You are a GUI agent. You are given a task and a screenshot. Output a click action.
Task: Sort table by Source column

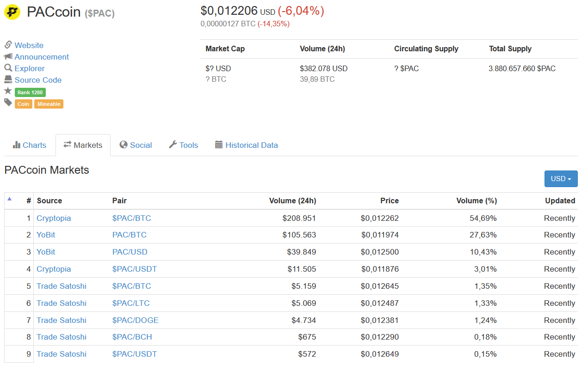[50, 201]
